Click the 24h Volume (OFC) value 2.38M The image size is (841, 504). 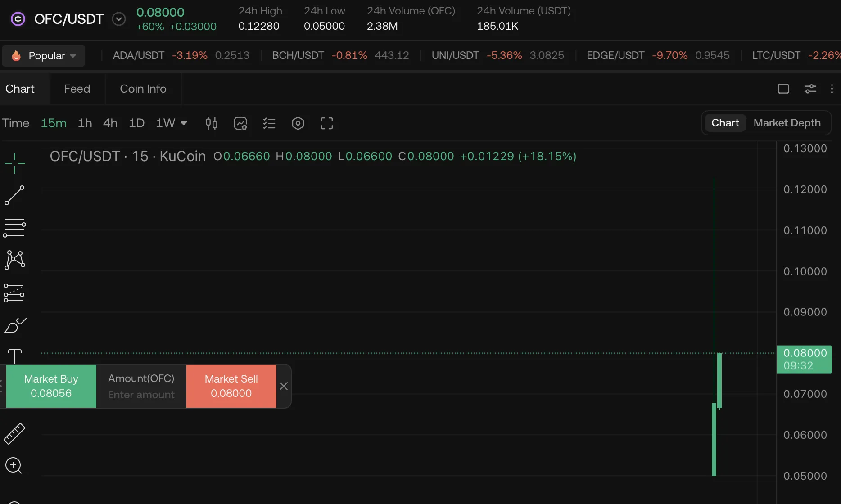(382, 26)
